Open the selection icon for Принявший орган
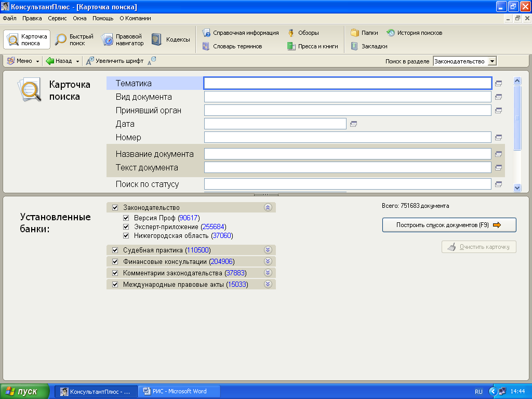The image size is (532, 399). coord(498,110)
